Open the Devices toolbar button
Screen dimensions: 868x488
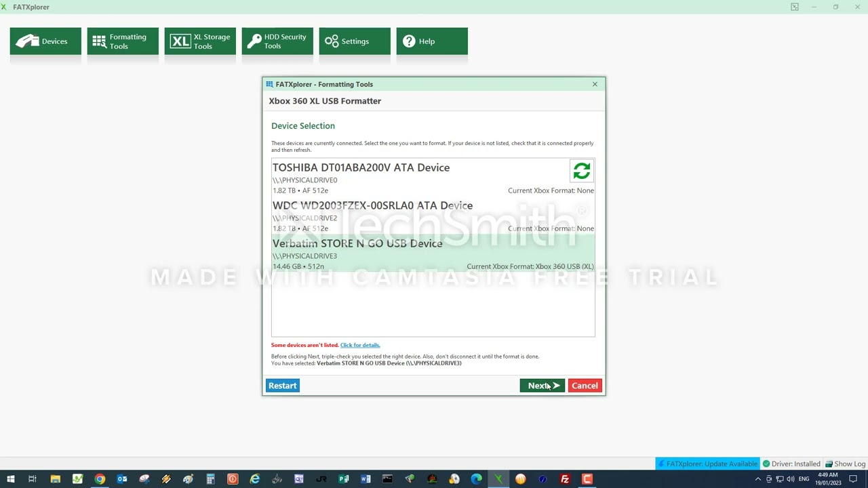(45, 41)
